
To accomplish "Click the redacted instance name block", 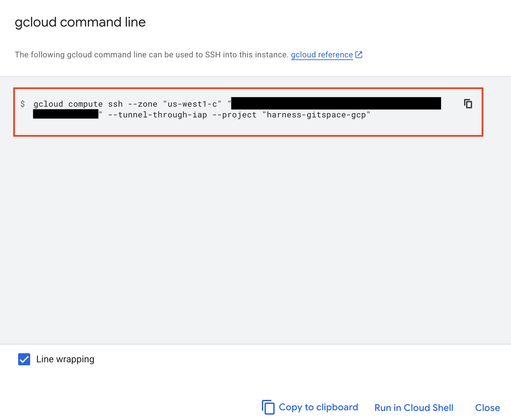I will [335, 103].
